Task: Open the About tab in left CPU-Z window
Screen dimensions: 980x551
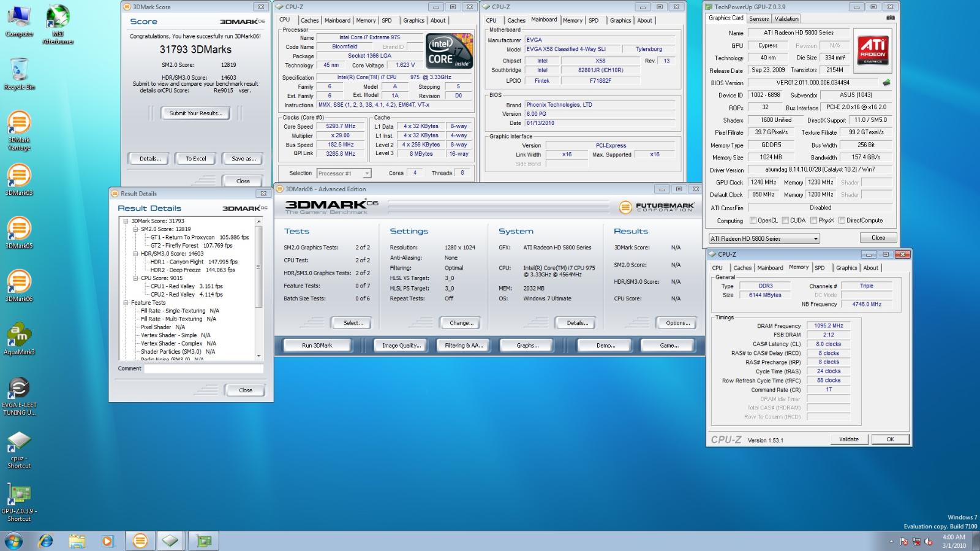Action: 438,20
